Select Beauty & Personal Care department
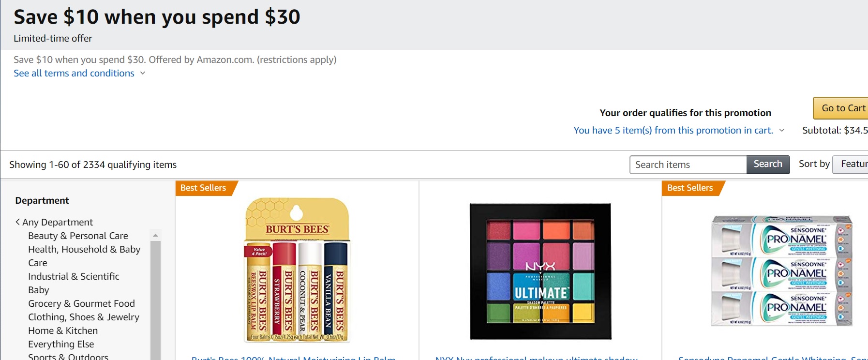Image resolution: width=868 pixels, height=360 pixels. tap(78, 236)
